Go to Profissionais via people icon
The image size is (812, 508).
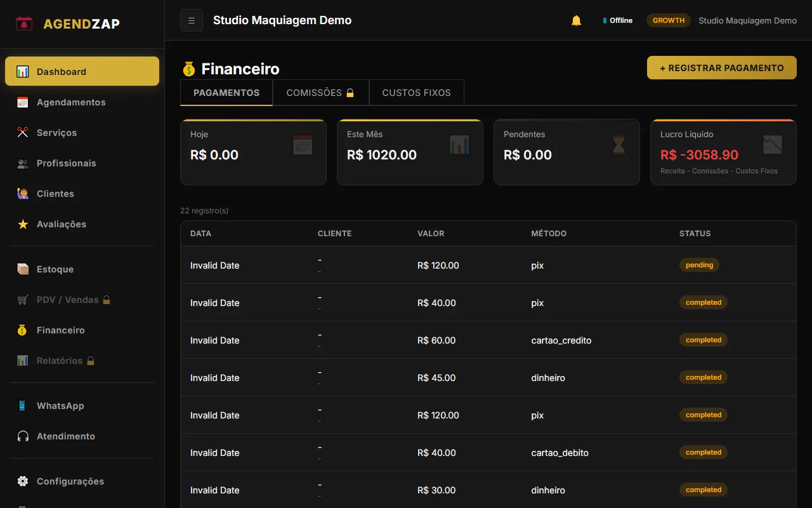click(23, 163)
